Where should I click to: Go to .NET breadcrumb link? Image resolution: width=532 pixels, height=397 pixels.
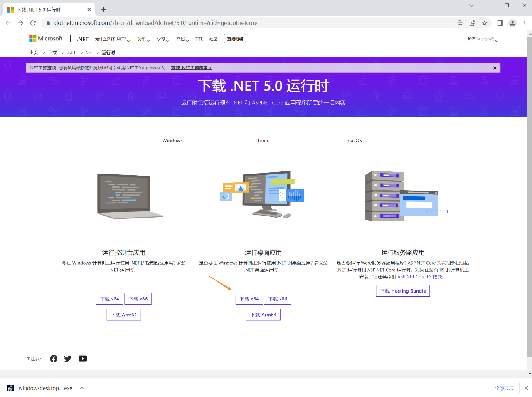pyautogui.click(x=71, y=52)
